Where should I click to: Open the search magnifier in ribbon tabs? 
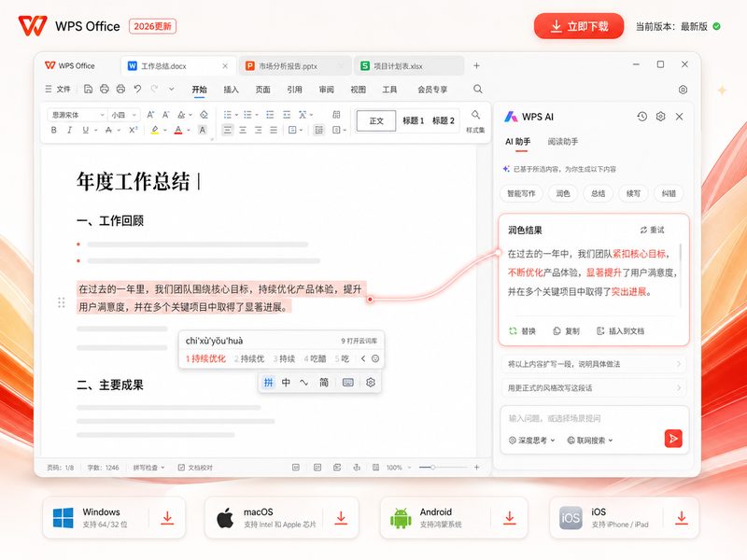click(x=478, y=89)
